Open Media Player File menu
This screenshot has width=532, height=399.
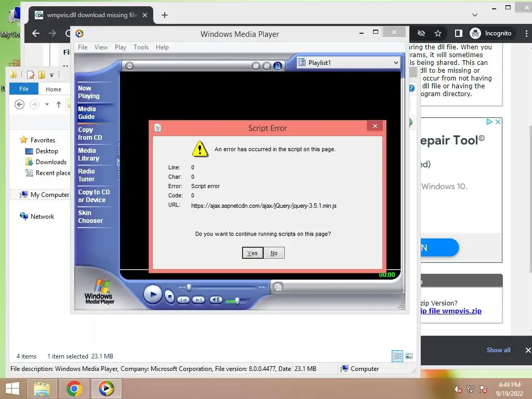tap(83, 47)
